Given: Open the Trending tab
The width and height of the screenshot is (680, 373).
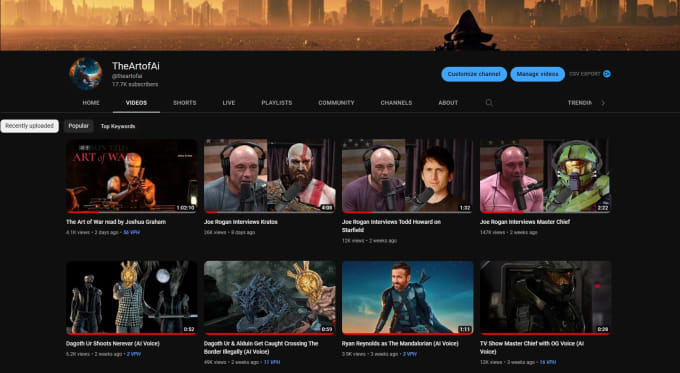Looking at the screenshot, I should pos(579,103).
